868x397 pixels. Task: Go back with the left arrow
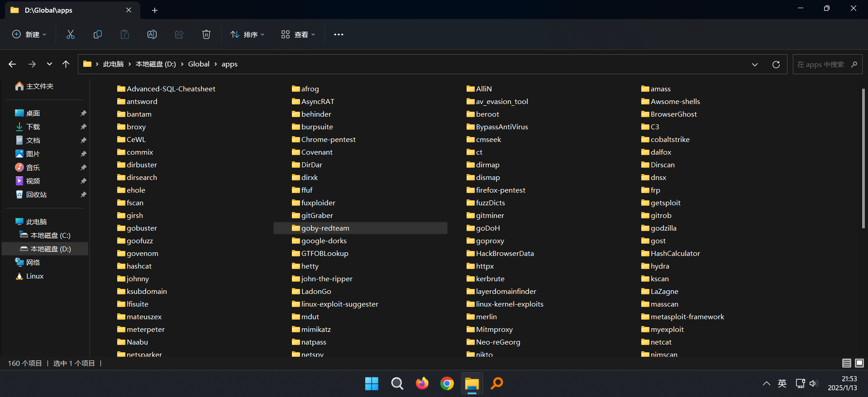click(x=12, y=64)
